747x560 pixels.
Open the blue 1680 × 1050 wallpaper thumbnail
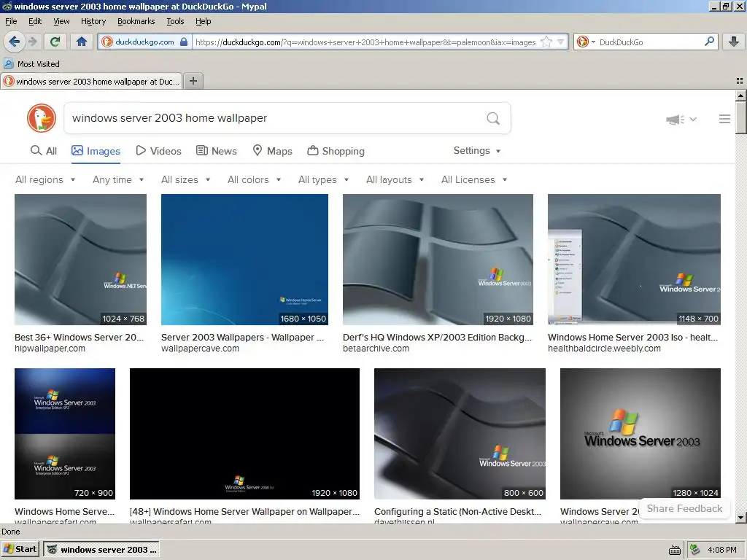pos(244,260)
